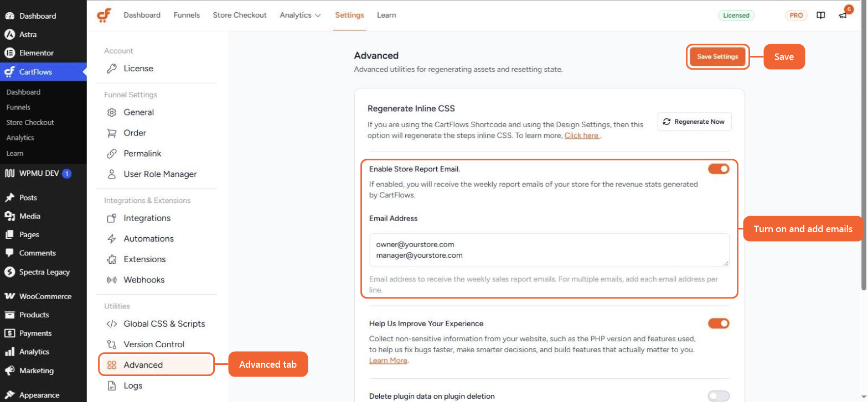868x402 pixels.
Task: Open the Dashboard tab in top navigation
Action: coord(142,15)
